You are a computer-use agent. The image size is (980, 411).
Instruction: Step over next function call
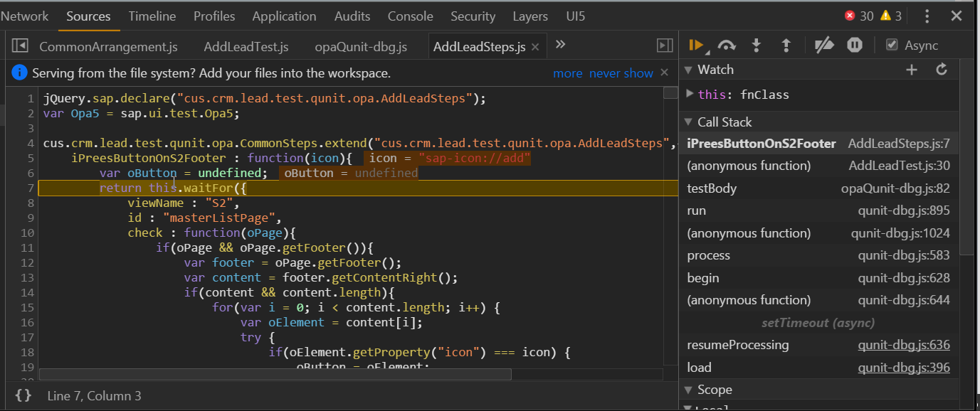pyautogui.click(x=727, y=46)
